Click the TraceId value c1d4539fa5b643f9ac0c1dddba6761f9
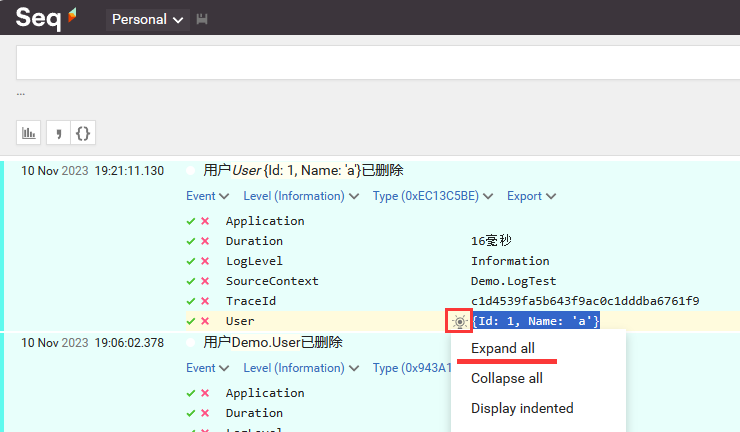The width and height of the screenshot is (740, 432). [x=585, y=301]
